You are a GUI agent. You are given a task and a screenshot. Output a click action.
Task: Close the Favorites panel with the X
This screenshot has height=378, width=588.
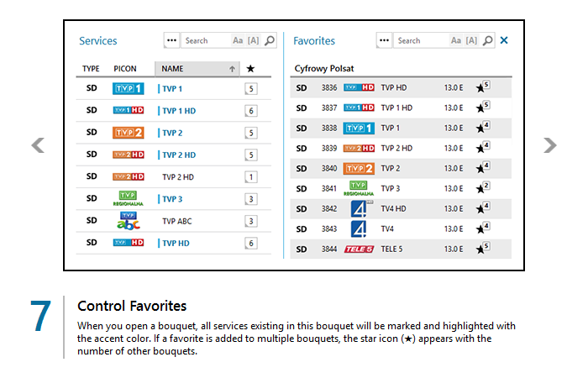click(504, 40)
